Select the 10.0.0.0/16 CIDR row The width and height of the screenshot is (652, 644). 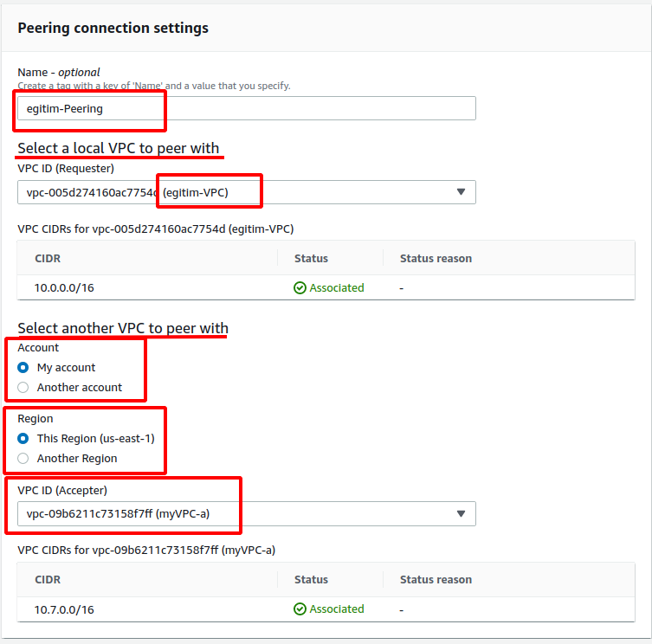pyautogui.click(x=326, y=287)
